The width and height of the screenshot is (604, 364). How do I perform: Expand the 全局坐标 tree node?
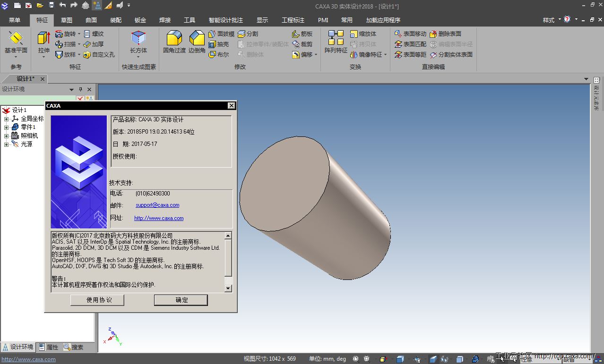7,119
